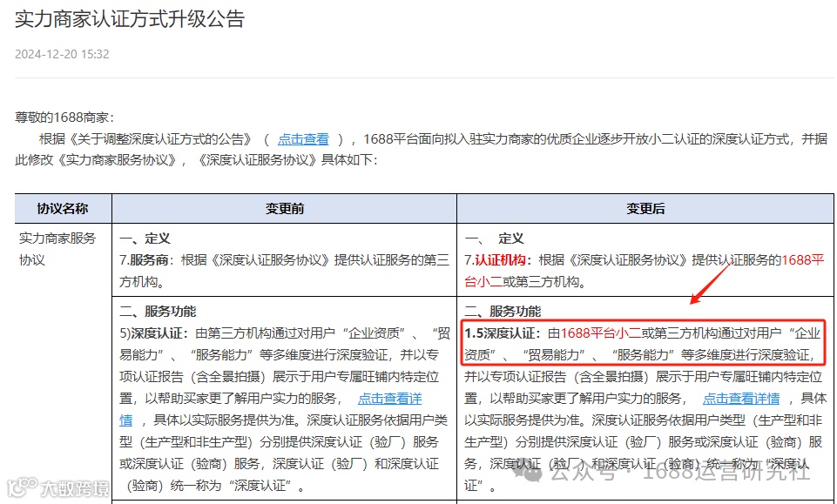Open 点击查看详情 link in the 变更前 column
Viewport: 837px width, 504px height.
point(389,399)
